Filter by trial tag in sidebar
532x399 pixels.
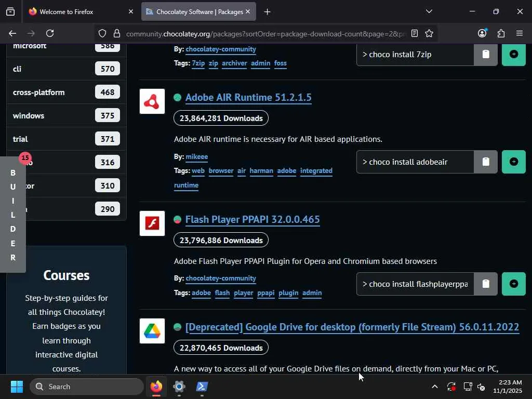point(66,139)
